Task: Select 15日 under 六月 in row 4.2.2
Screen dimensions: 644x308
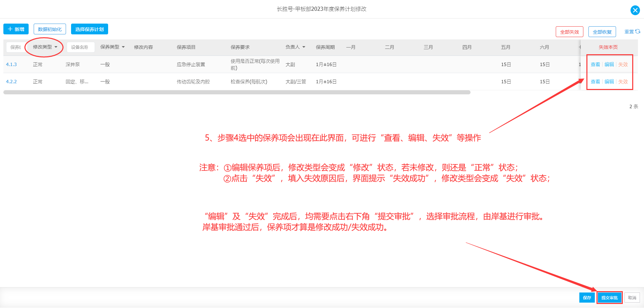Action: pos(545,82)
